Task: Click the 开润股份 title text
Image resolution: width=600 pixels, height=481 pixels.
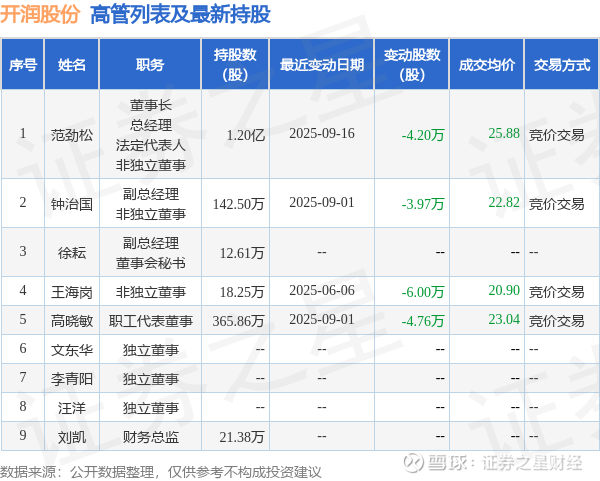Action: [40, 14]
